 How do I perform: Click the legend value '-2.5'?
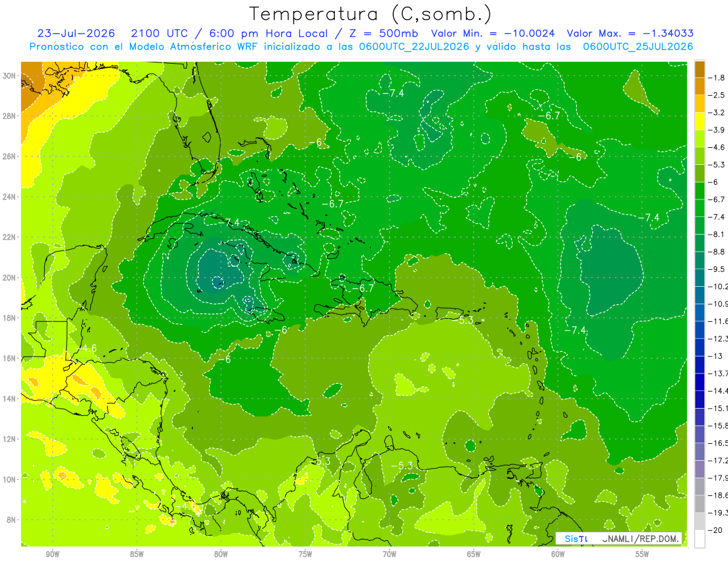point(716,95)
